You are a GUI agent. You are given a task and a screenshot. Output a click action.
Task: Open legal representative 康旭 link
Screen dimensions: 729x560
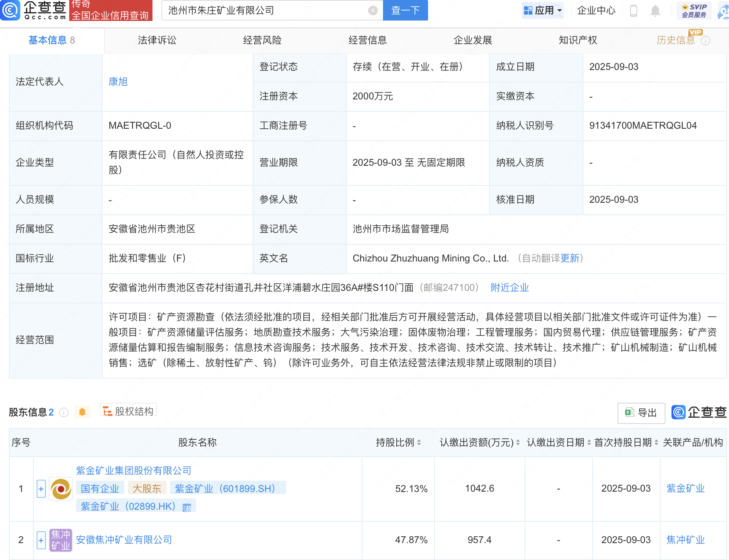click(x=118, y=82)
